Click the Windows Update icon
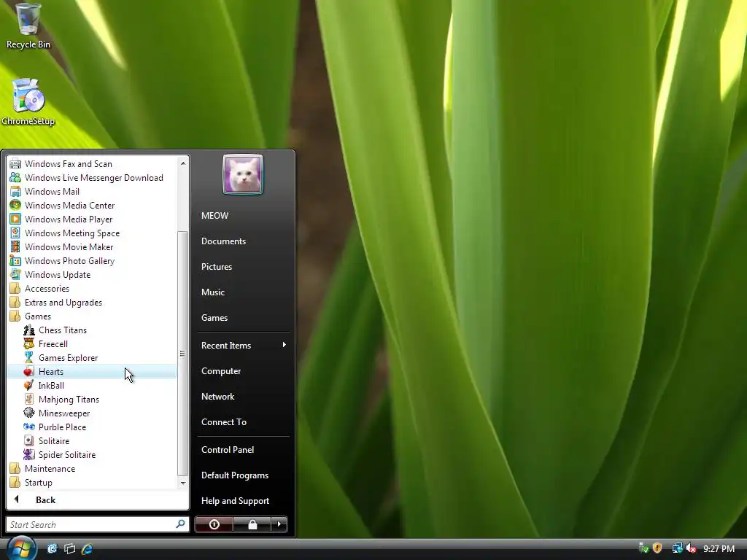Viewport: 747px width, 560px height. pyautogui.click(x=15, y=274)
